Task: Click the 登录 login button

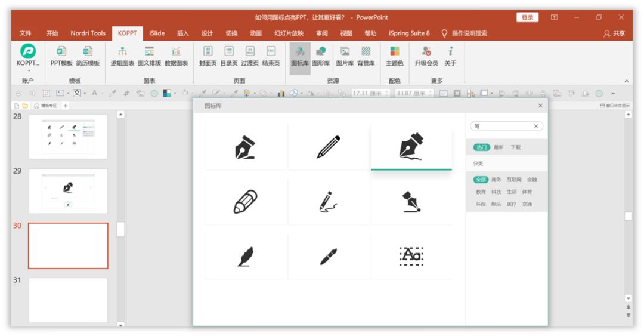Action: (x=527, y=17)
